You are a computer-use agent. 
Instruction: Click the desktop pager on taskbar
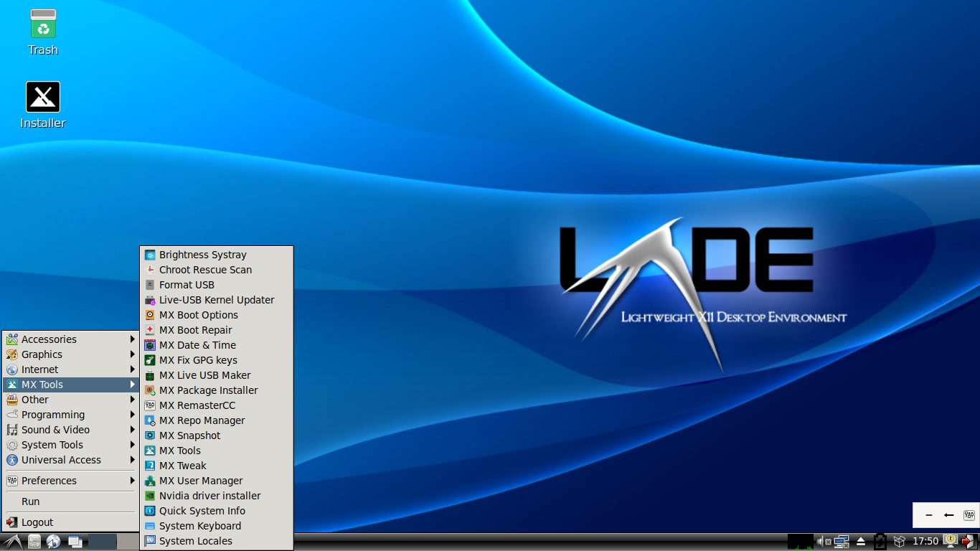point(103,542)
